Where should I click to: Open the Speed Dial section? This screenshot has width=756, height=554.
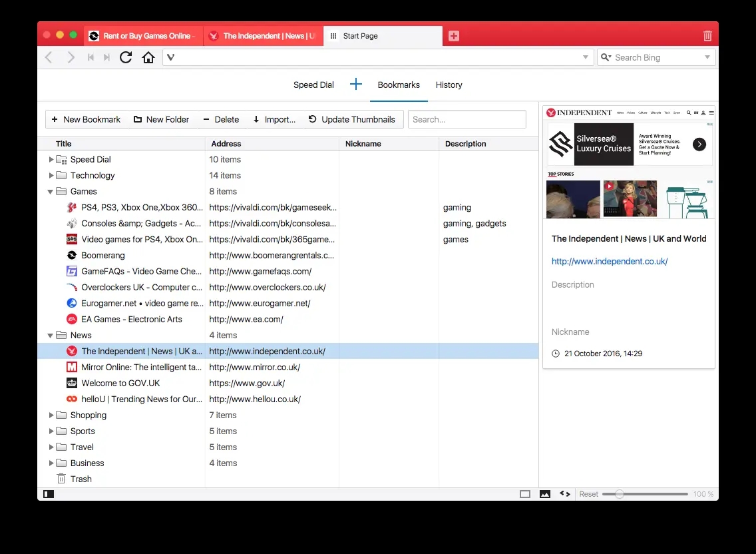[x=313, y=85]
